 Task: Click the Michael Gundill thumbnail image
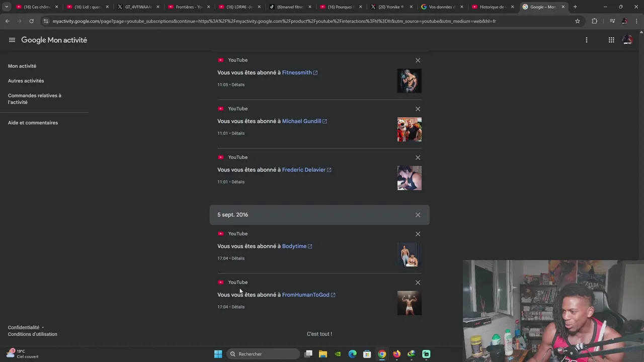410,130
